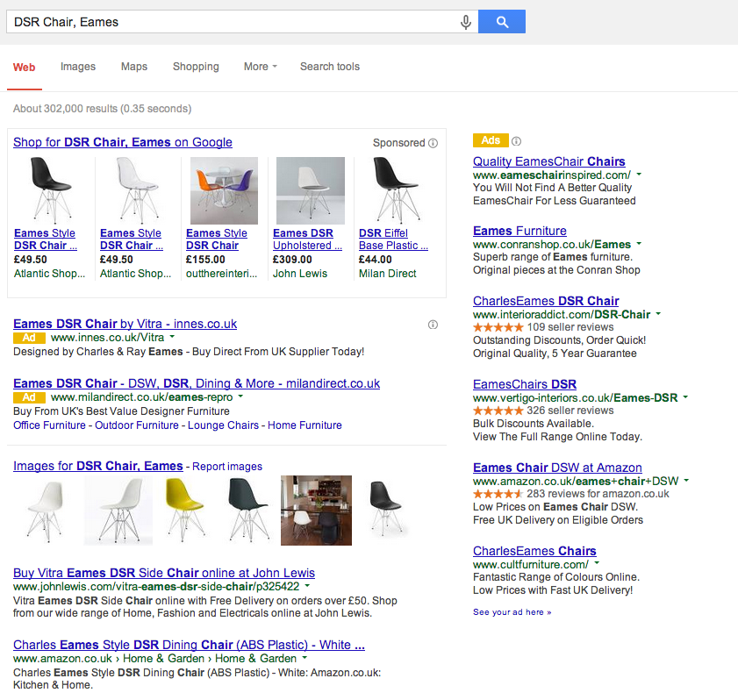Open the Eames Chair DSW at Amazon ad

click(x=557, y=468)
